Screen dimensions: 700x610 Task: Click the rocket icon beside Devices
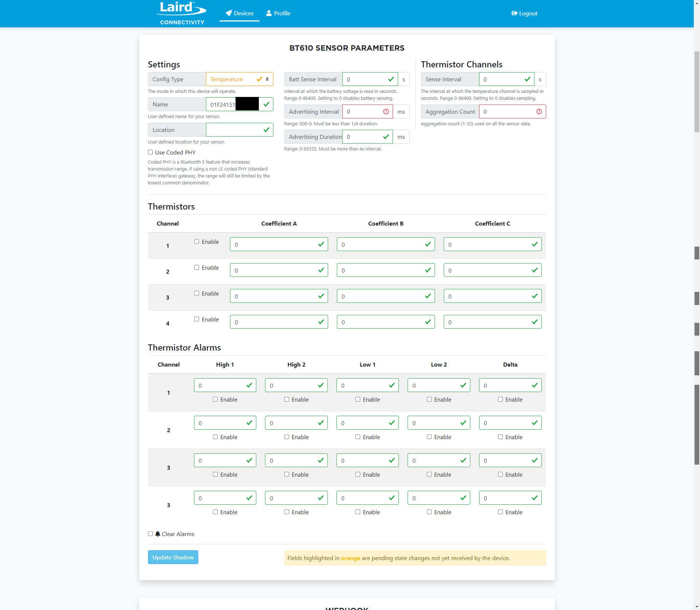click(x=229, y=13)
